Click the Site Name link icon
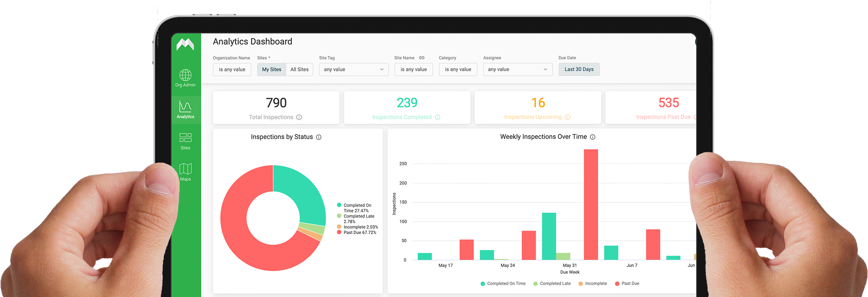The image size is (868, 297). pos(422,58)
